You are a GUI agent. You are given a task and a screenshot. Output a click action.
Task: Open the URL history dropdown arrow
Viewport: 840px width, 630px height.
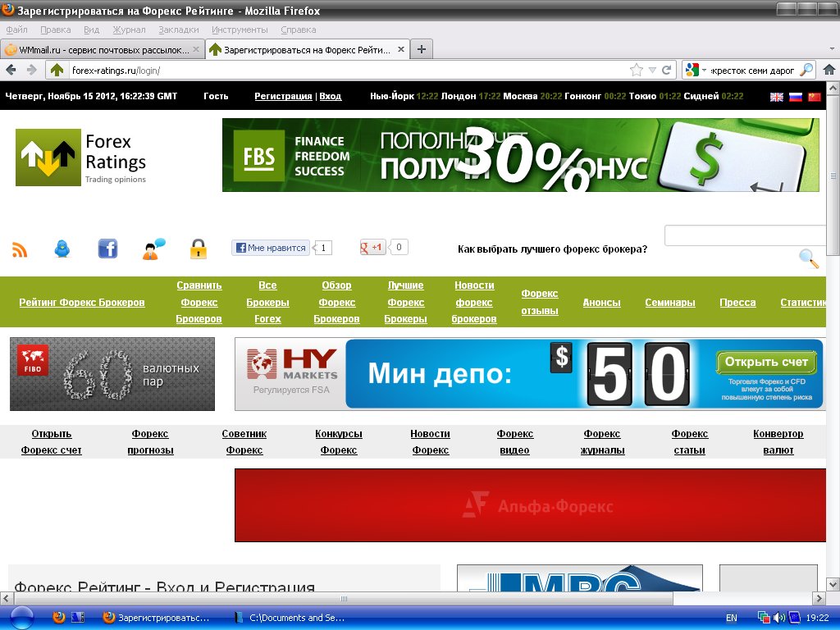point(652,70)
